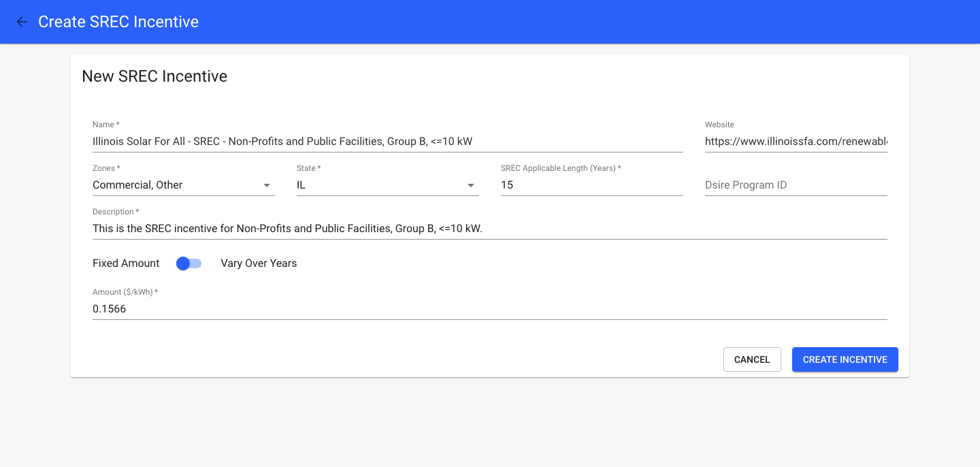
Task: Click the Dsire Program ID field
Action: click(x=796, y=185)
